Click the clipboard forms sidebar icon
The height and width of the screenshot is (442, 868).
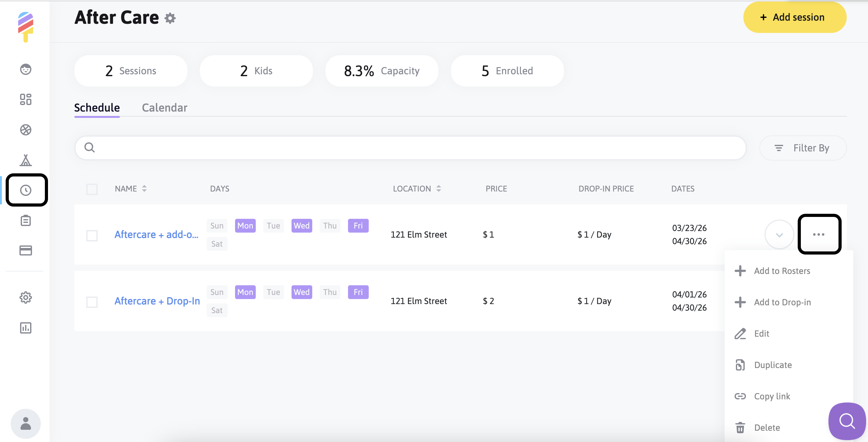pyautogui.click(x=26, y=220)
